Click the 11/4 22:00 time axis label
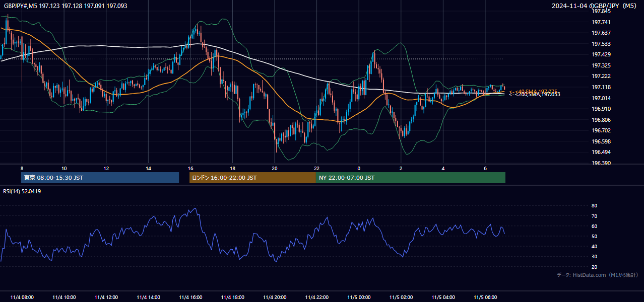This screenshot has width=644, height=302. coord(317,297)
